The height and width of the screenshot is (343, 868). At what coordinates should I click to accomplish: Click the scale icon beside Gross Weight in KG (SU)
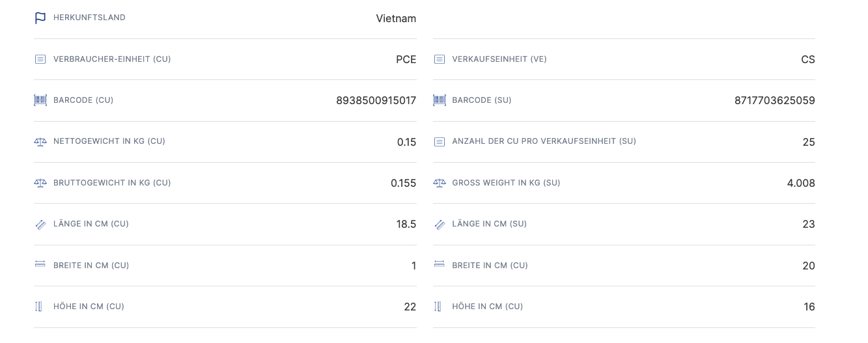[x=440, y=183]
